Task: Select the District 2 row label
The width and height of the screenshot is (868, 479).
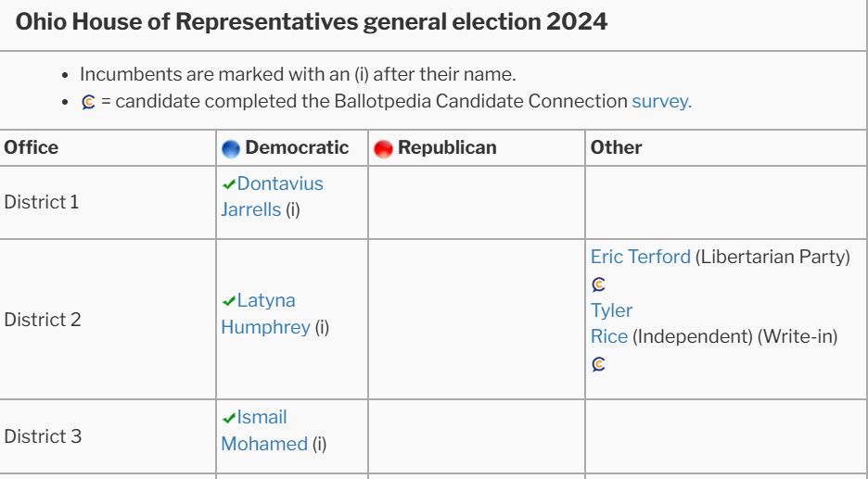Action: pos(43,320)
